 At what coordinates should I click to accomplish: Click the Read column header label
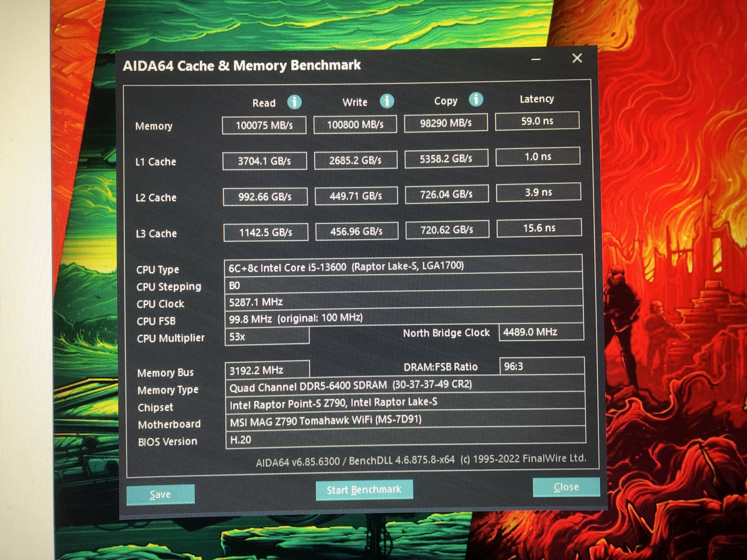point(264,103)
